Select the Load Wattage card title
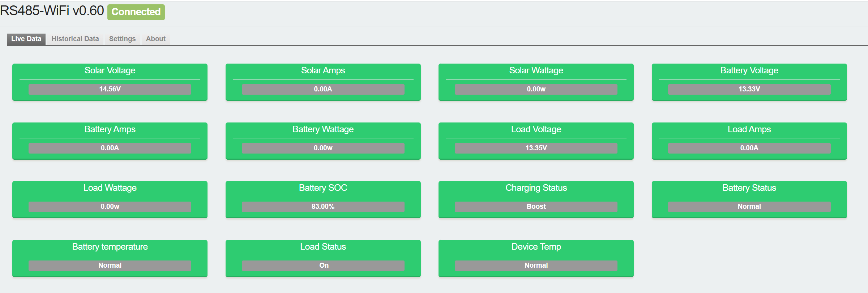Screen dimensions: 868x293 pos(110,188)
